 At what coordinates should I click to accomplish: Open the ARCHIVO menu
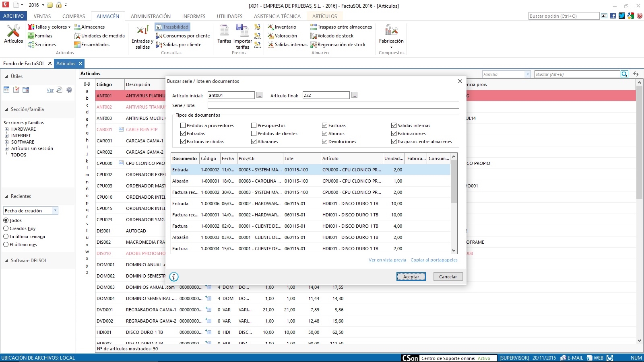tap(14, 16)
